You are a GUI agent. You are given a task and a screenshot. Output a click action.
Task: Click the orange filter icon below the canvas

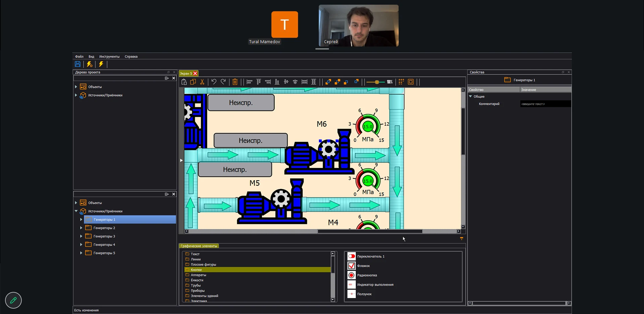[462, 239]
